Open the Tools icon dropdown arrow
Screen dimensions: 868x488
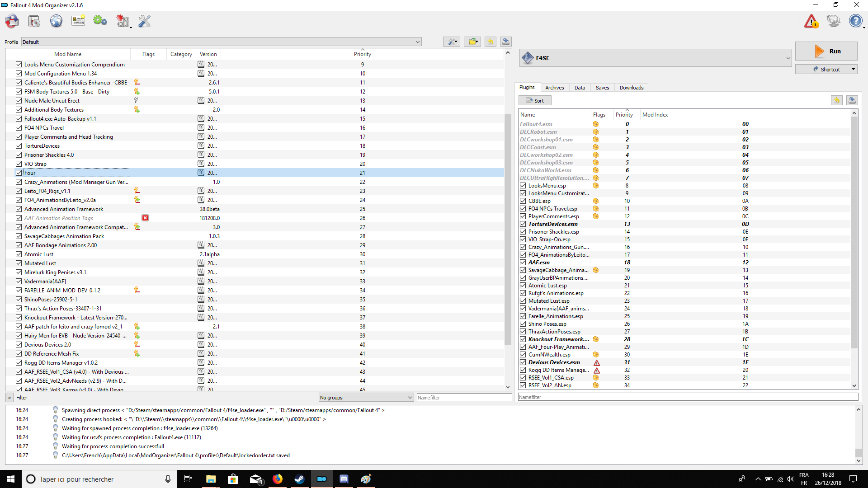click(x=131, y=27)
